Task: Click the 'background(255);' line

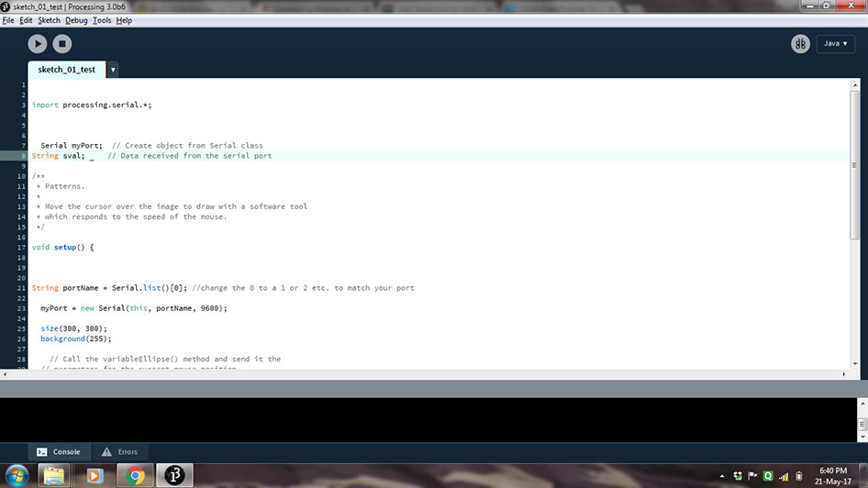Action: pos(76,339)
